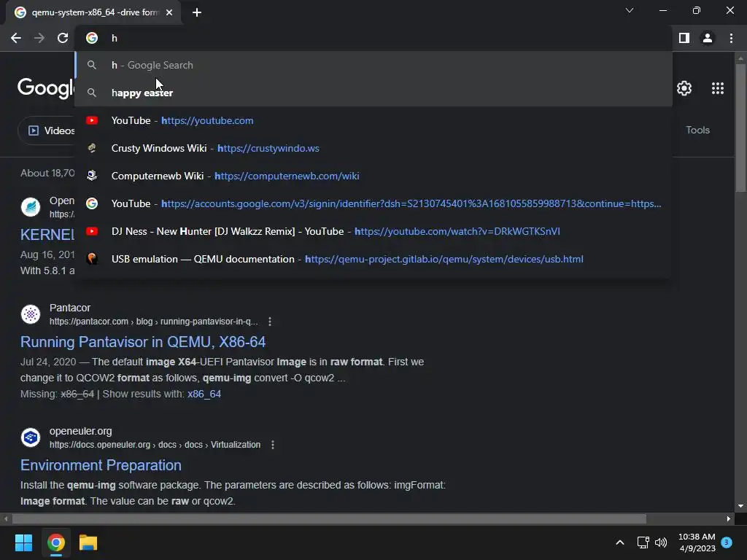747x560 pixels.
Task: Click the network tray icon
Action: 643,542
